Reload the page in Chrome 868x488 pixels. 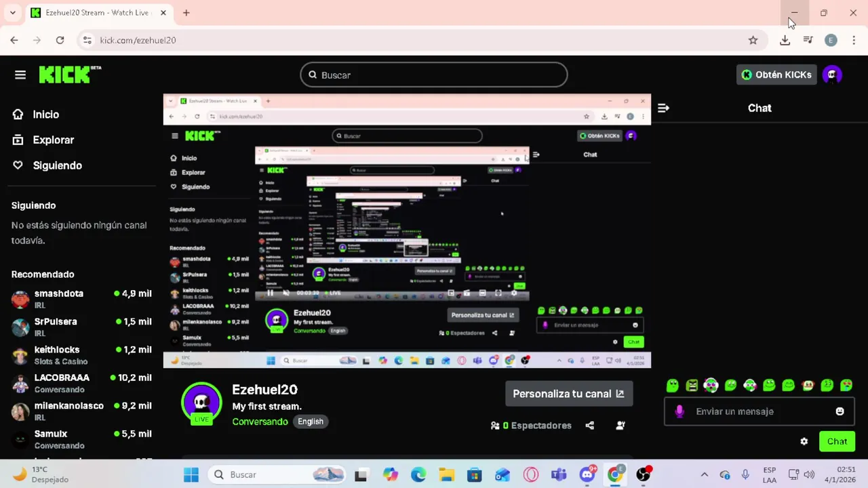click(x=60, y=40)
